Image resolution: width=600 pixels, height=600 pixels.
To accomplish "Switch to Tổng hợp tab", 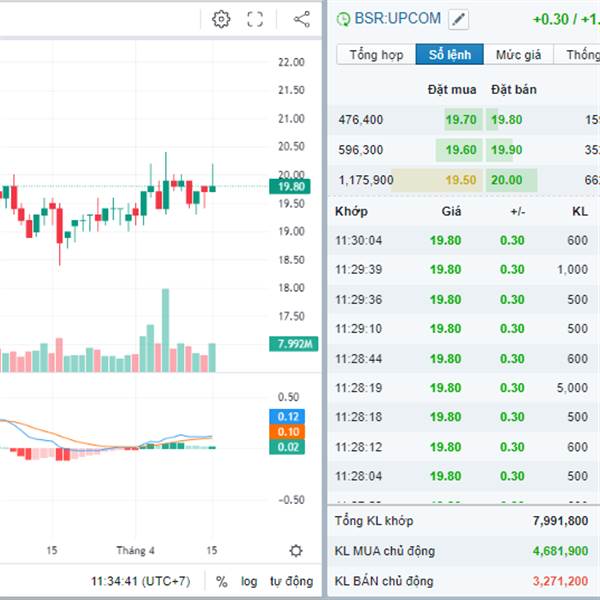I will (x=376, y=55).
